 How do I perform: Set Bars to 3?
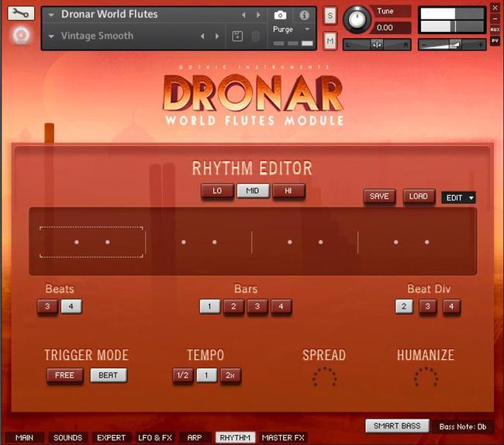click(257, 306)
